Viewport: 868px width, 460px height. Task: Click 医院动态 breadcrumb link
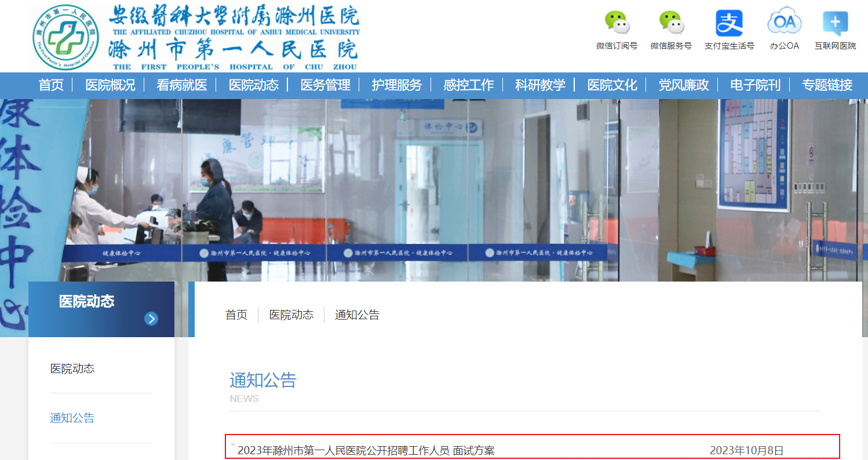pos(291,315)
